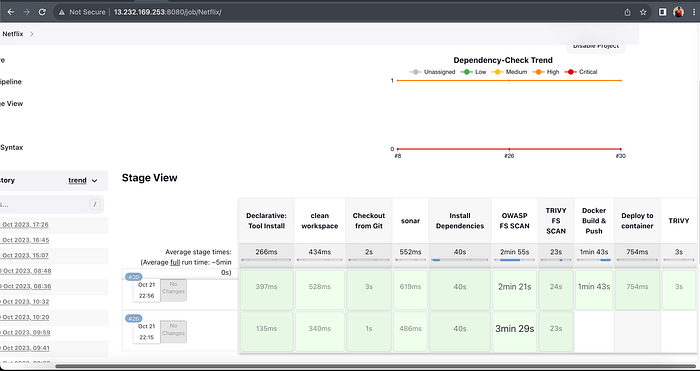700x371 pixels.
Task: Click the 3min 29s OWASP stage cell
Action: [515, 331]
